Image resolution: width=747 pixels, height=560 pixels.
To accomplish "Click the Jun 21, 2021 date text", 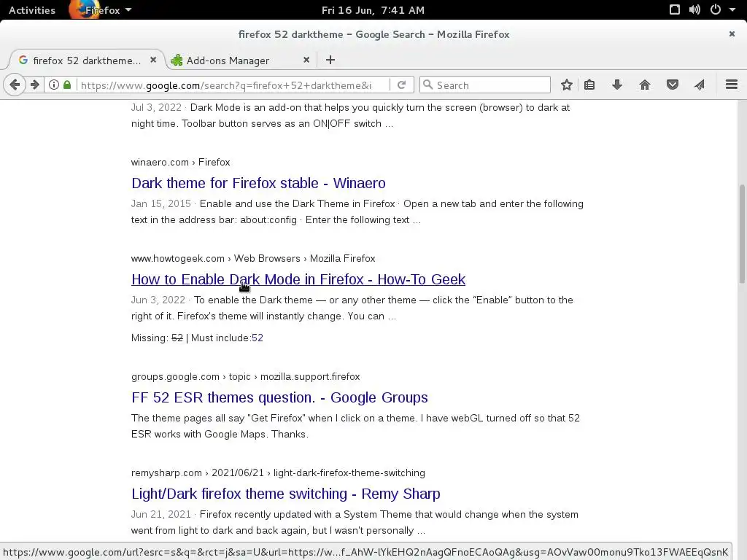I will (x=160, y=514).
